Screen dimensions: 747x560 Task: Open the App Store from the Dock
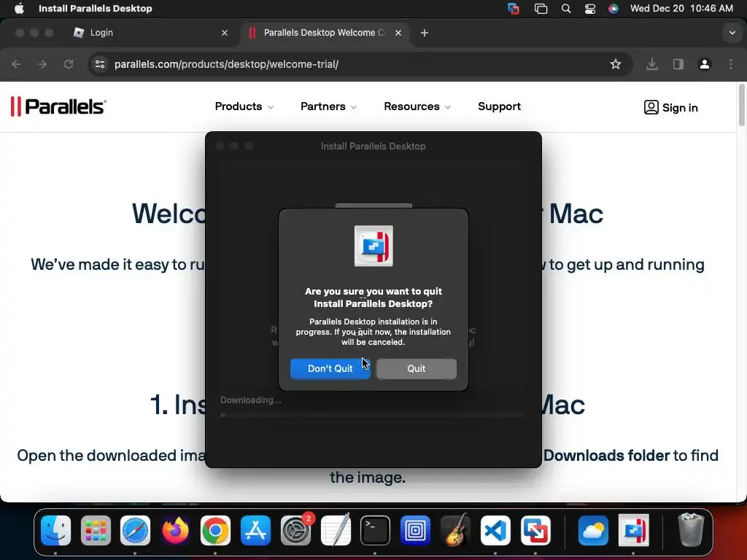pyautogui.click(x=255, y=531)
